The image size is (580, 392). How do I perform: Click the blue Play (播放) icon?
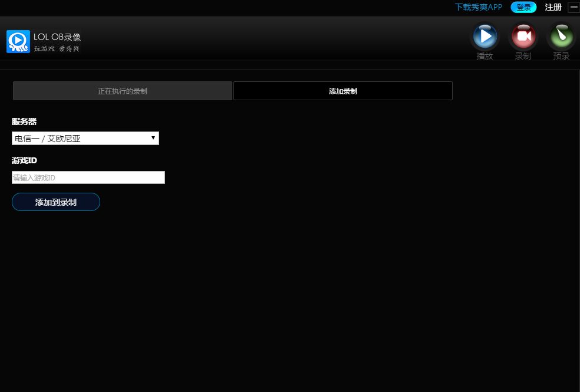pos(485,37)
